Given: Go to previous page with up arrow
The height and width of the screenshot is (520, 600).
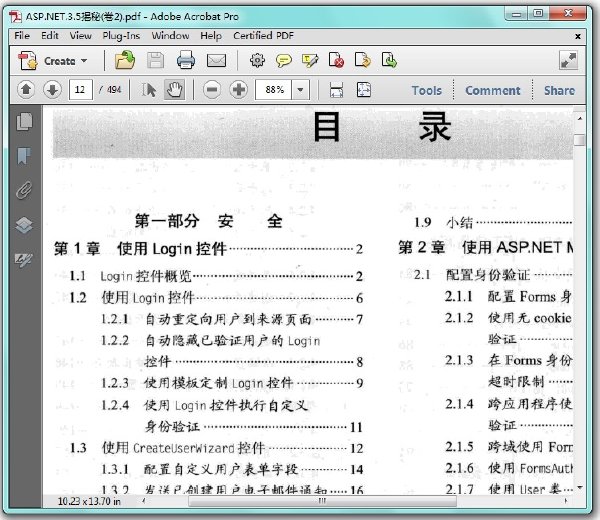Looking at the screenshot, I should (x=26, y=90).
